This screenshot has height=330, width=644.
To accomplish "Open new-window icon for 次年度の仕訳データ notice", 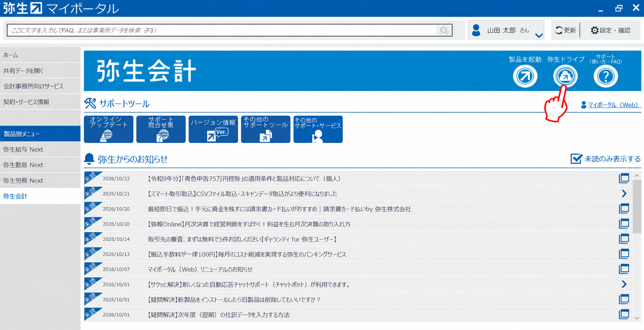I will click(624, 314).
